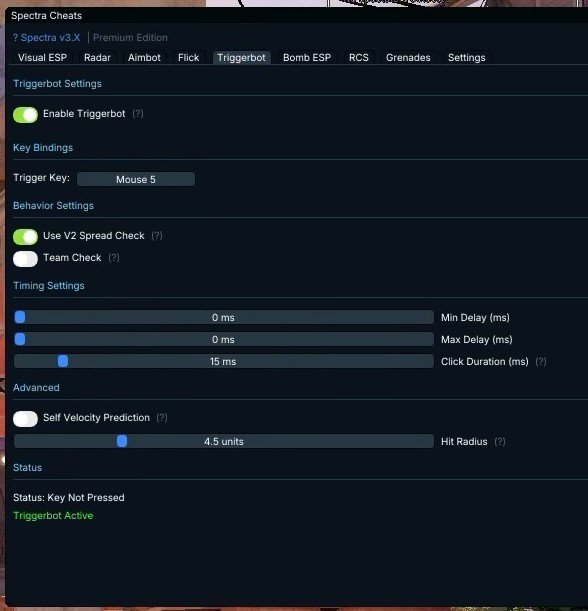Click the Status: Key Not Pressed text
This screenshot has width=588, height=611.
[69, 498]
